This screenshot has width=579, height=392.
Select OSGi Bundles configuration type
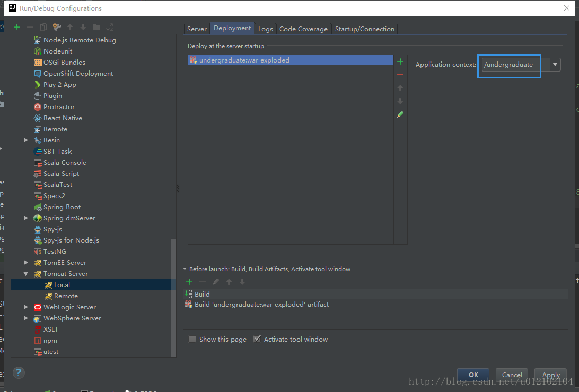coord(59,63)
